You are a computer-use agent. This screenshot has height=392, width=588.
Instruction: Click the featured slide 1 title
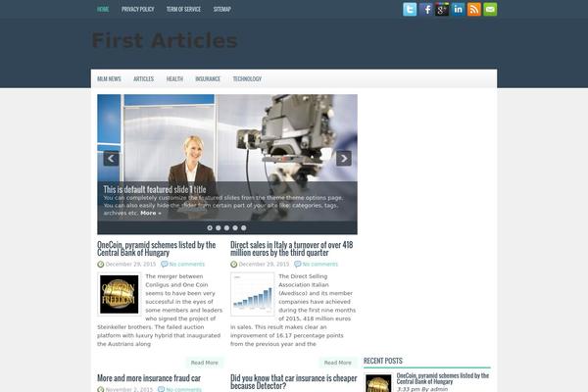(155, 189)
